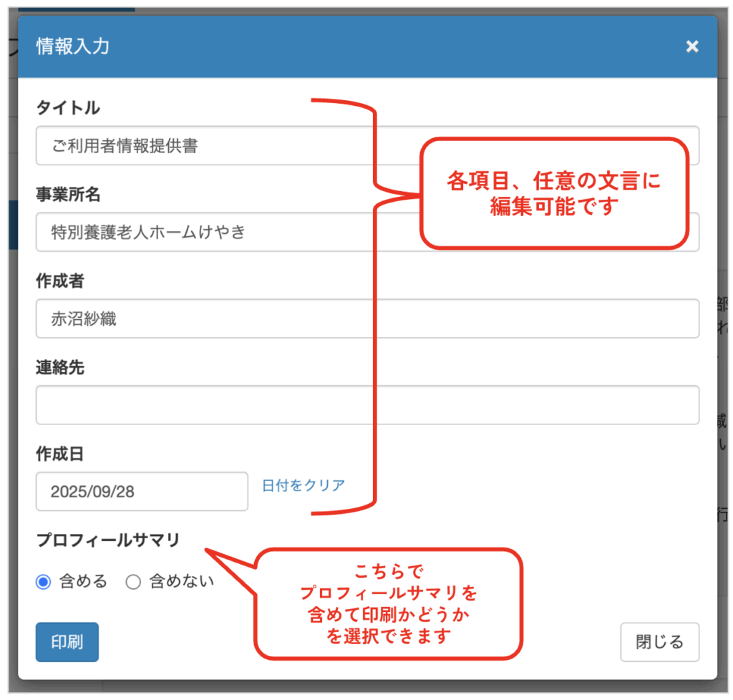Click the 情報入力 dialog header title
The image size is (733, 700).
(x=72, y=47)
